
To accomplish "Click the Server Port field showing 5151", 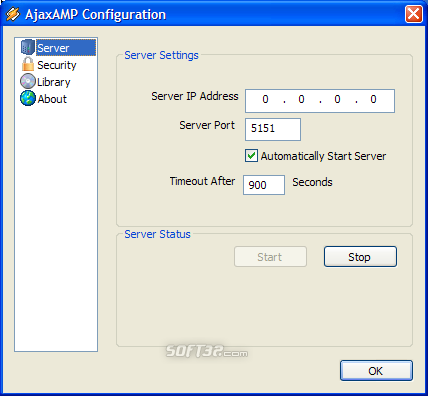I will [273, 129].
